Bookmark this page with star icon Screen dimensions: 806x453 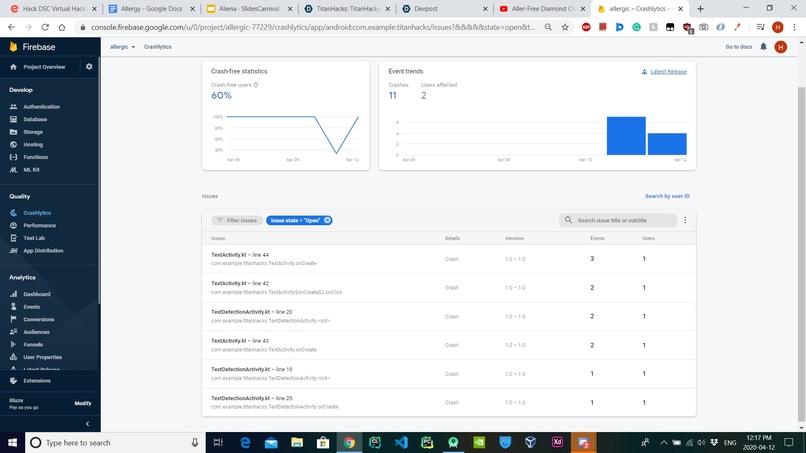point(565,27)
